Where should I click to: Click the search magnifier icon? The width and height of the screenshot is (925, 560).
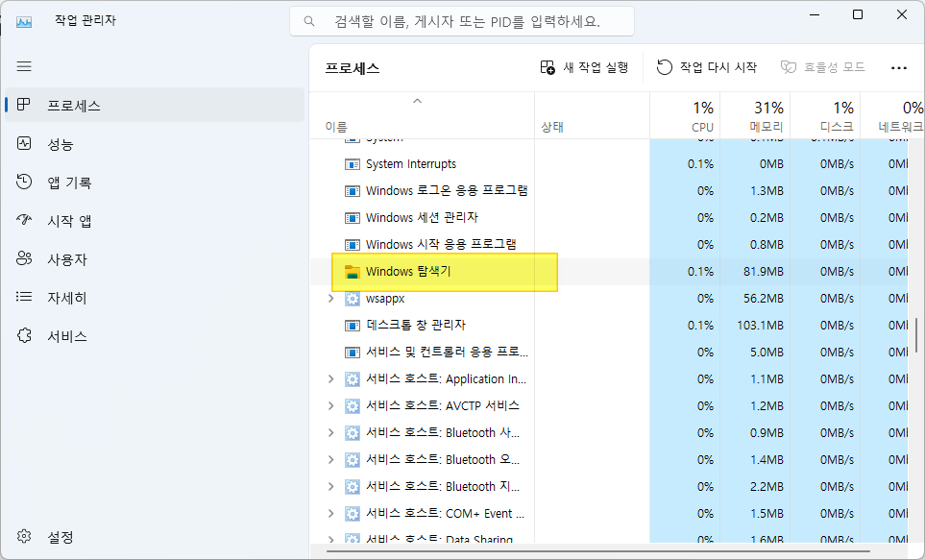[309, 21]
